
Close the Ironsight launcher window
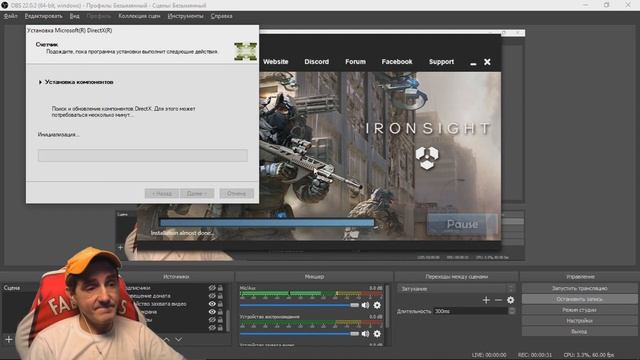click(x=487, y=62)
